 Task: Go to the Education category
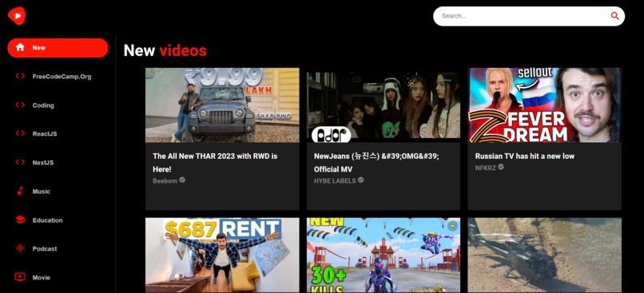coord(58,220)
